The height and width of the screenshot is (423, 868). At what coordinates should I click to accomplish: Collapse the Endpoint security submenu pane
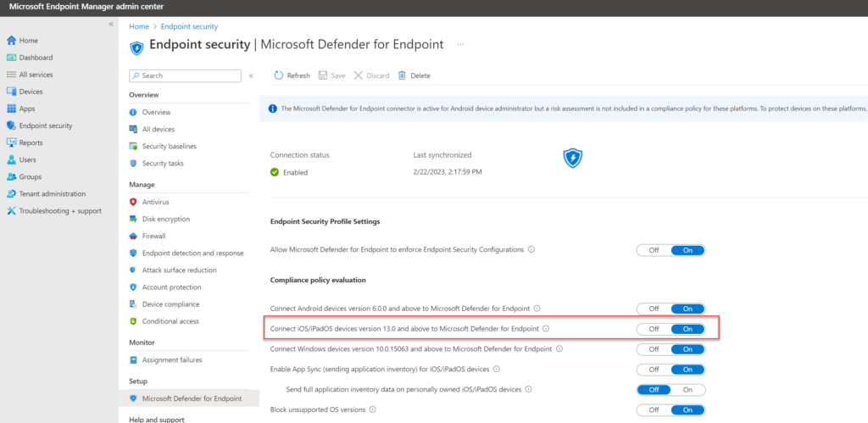pyautogui.click(x=251, y=75)
